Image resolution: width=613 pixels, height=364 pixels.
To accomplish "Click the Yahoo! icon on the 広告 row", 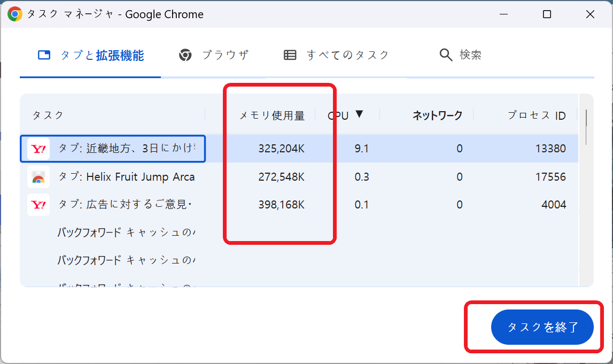I will (37, 204).
